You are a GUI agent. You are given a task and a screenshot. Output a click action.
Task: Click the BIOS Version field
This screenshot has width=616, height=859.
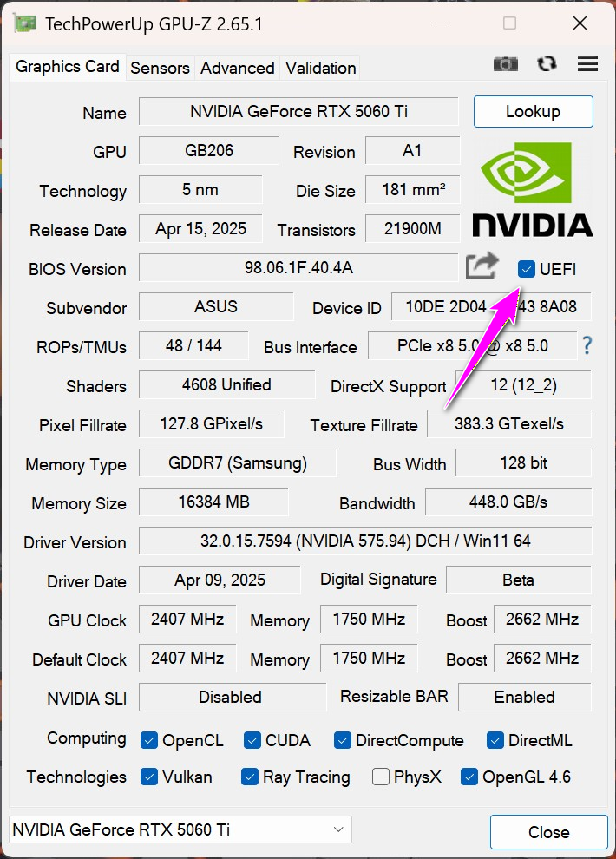point(298,268)
